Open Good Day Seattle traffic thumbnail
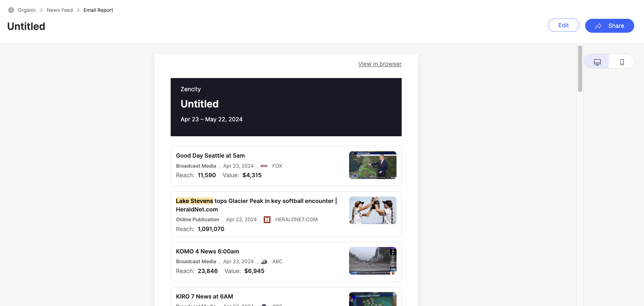 [373, 165]
